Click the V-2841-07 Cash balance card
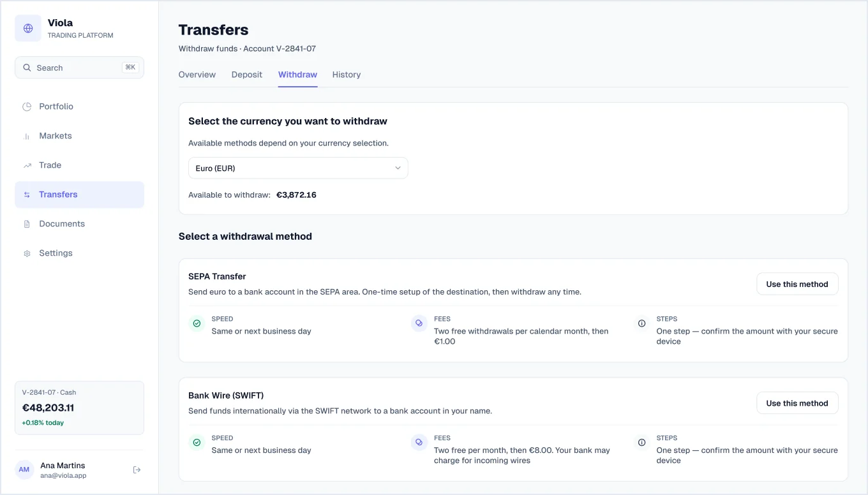Viewport: 868px width, 495px height. [80, 408]
